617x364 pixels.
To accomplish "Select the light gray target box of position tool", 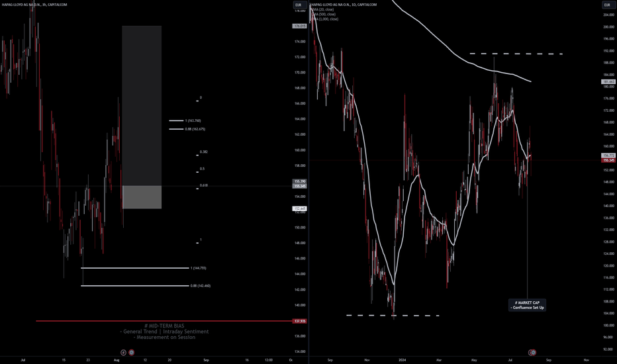I will (x=142, y=197).
